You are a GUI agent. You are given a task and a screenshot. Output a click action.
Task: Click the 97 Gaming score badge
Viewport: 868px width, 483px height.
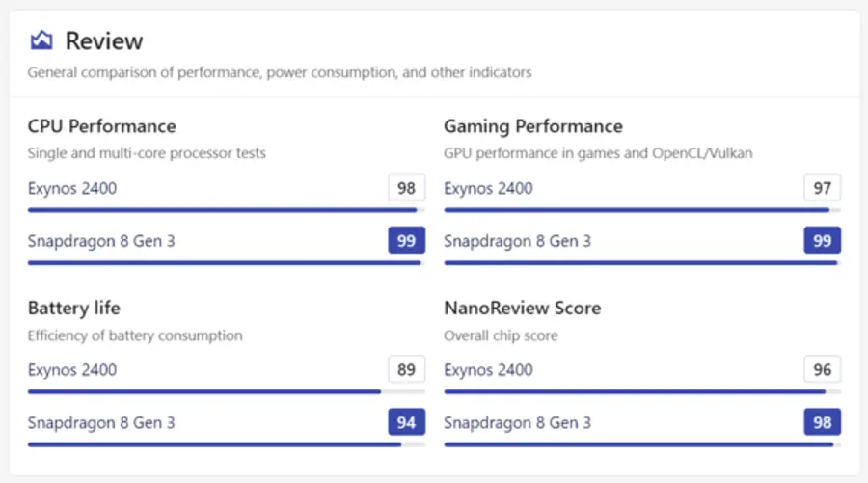(822, 188)
